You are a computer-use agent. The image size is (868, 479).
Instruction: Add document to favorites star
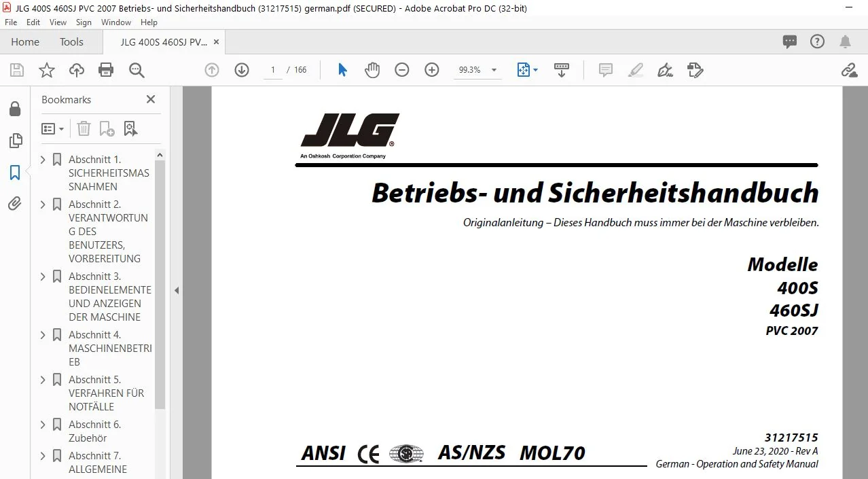47,70
